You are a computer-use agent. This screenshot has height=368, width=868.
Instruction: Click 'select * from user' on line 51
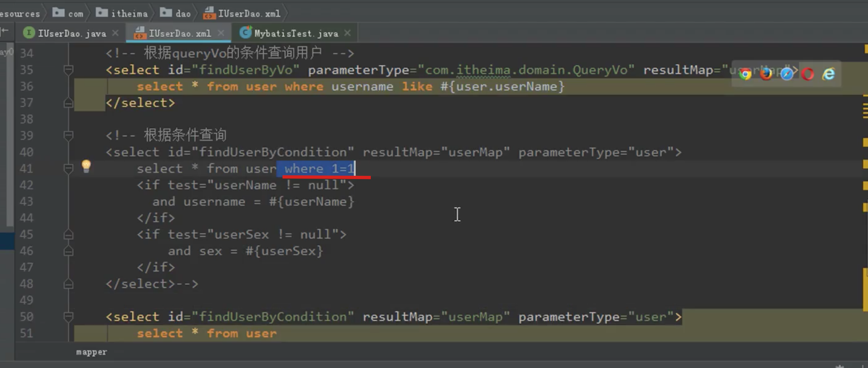coord(207,333)
